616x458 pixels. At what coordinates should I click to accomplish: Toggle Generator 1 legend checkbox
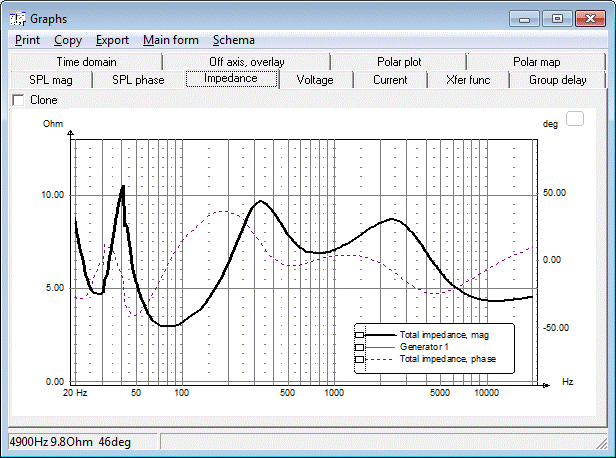pos(359,347)
